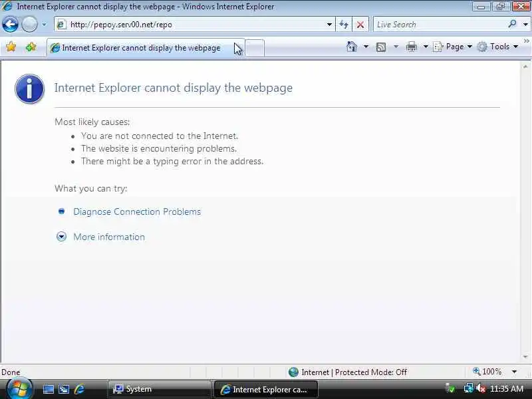Click the RSS Feeds icon
Viewport: 532px width, 399px height.
click(381, 47)
